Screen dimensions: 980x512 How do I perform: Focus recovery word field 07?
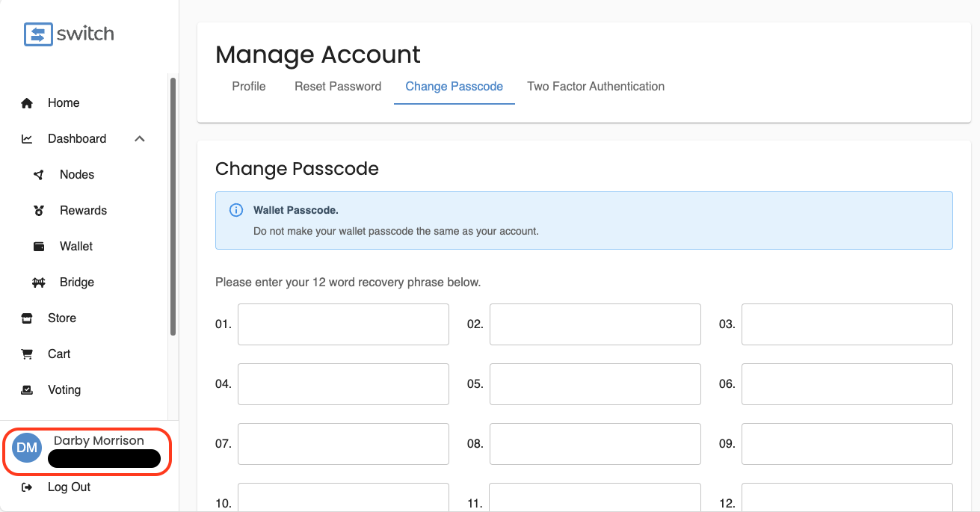point(343,444)
